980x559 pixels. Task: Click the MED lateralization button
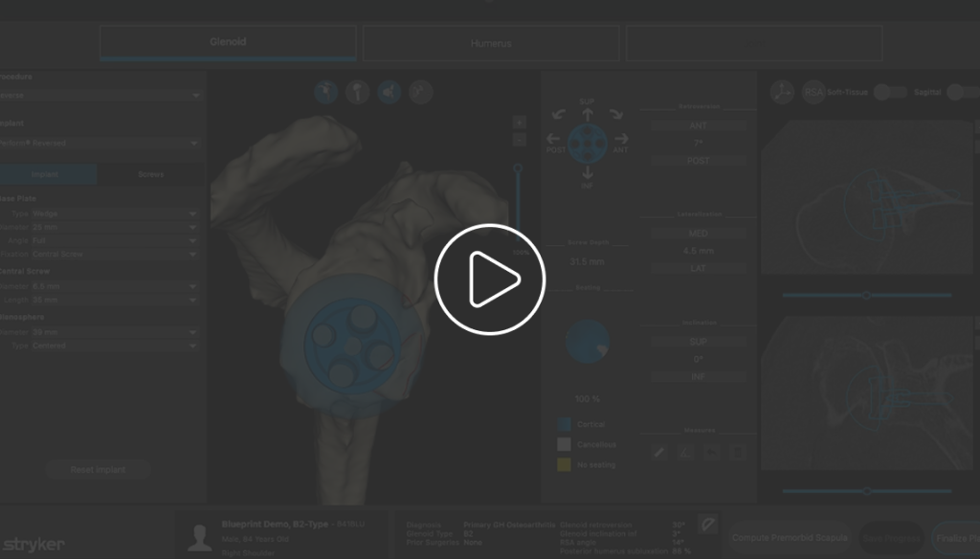698,234
